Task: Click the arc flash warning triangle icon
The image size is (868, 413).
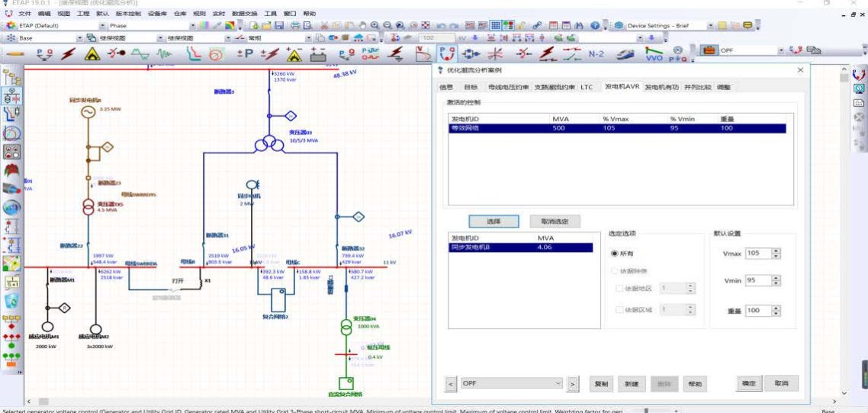Action: (92, 53)
